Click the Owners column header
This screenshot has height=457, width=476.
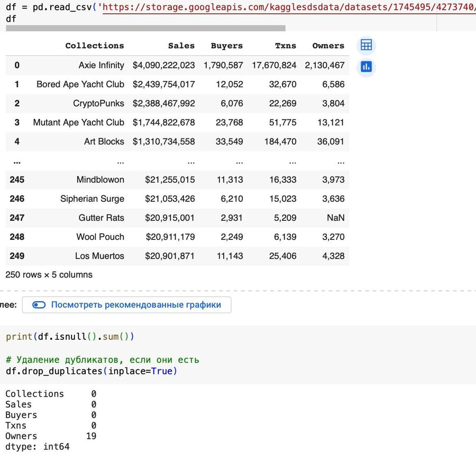(328, 46)
